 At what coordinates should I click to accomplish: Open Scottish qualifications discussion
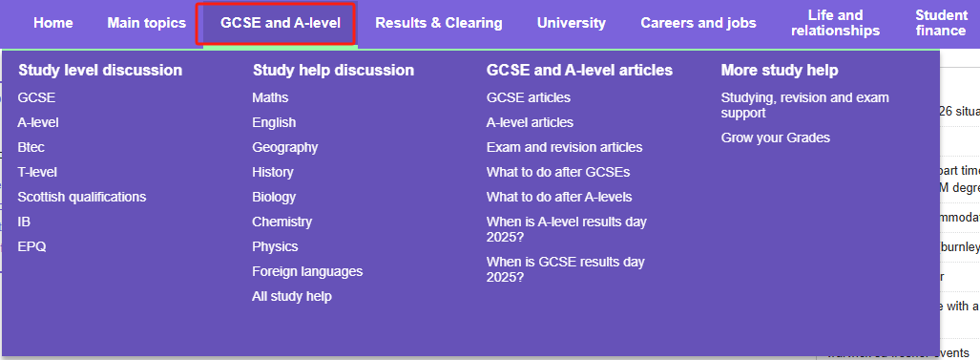click(x=82, y=197)
